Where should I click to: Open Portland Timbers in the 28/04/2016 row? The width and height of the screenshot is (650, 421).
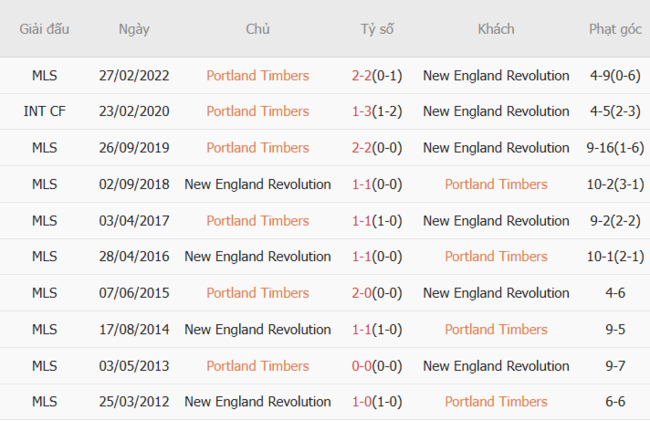click(x=496, y=256)
